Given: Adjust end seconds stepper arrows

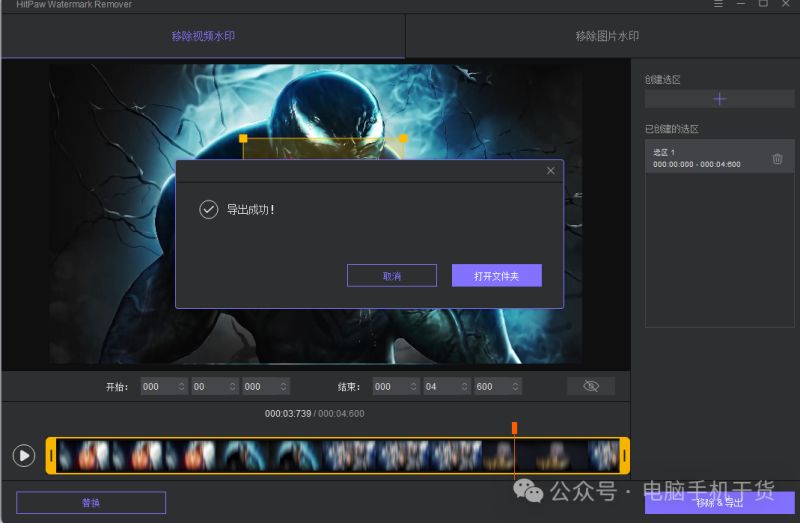Looking at the screenshot, I should (465, 387).
